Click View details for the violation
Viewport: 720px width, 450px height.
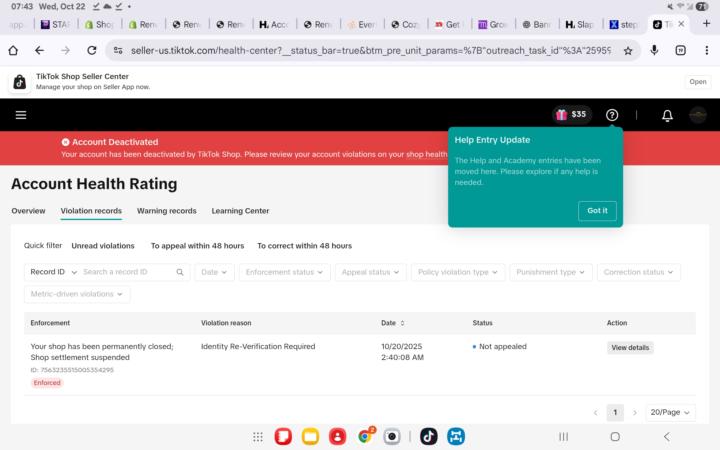[630, 348]
